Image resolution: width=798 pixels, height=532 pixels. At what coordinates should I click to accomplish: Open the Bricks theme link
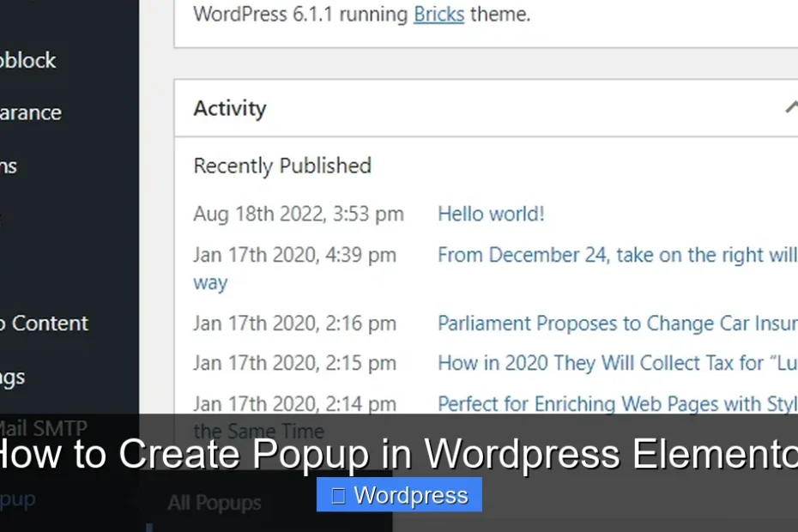pyautogui.click(x=438, y=15)
